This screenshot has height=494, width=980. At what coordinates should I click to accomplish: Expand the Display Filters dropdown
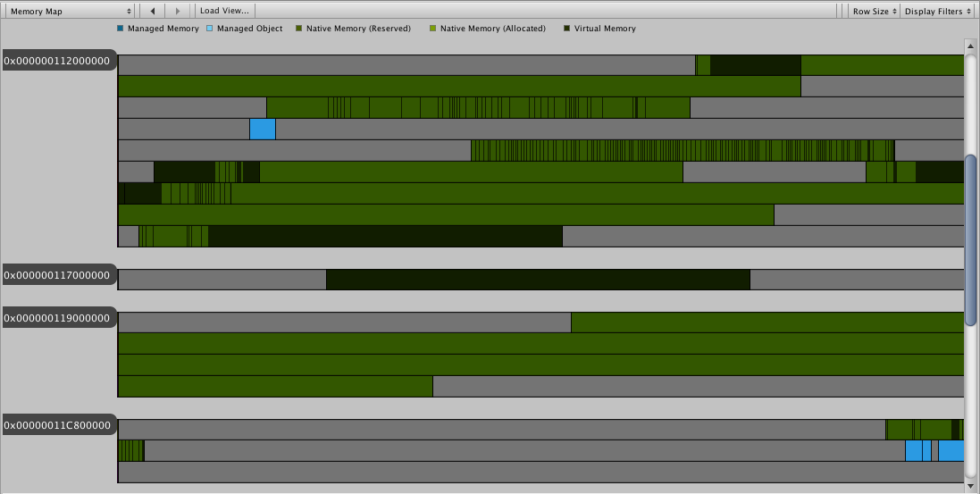[937, 11]
